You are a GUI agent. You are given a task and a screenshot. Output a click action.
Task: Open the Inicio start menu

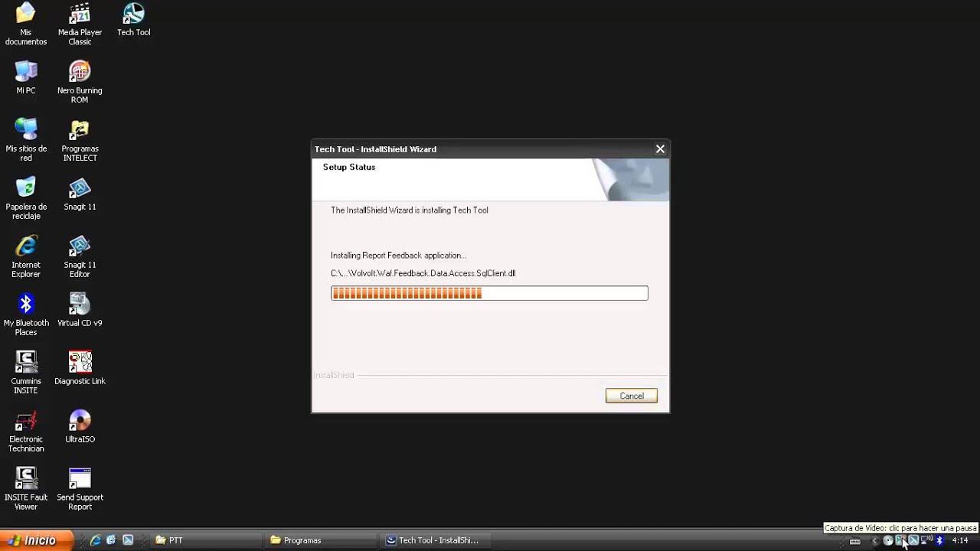tap(36, 540)
